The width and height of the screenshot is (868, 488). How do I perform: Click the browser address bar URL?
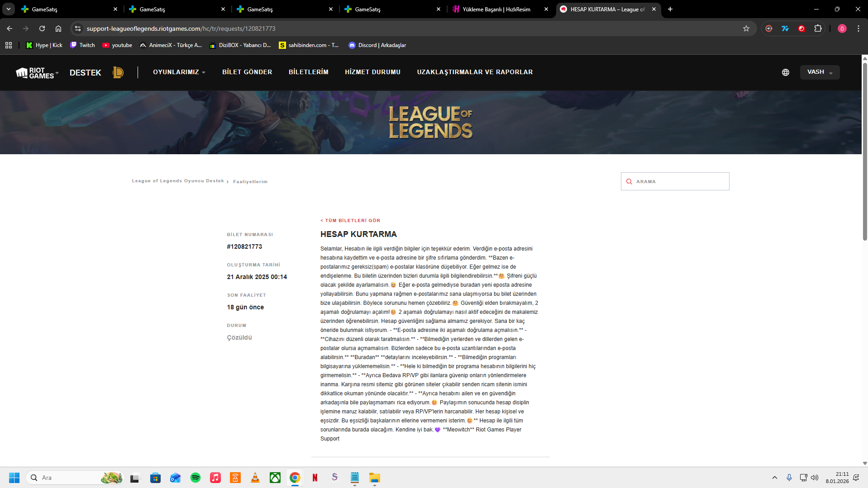[x=181, y=28]
